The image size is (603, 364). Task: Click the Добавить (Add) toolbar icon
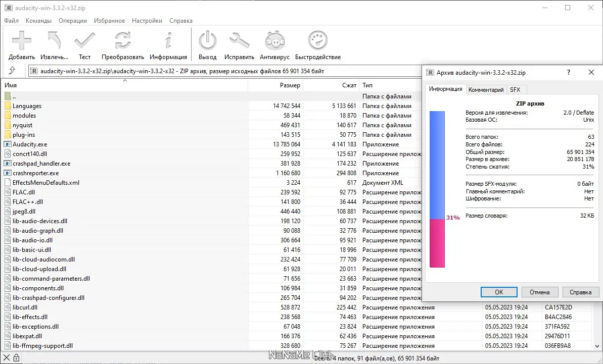click(22, 40)
